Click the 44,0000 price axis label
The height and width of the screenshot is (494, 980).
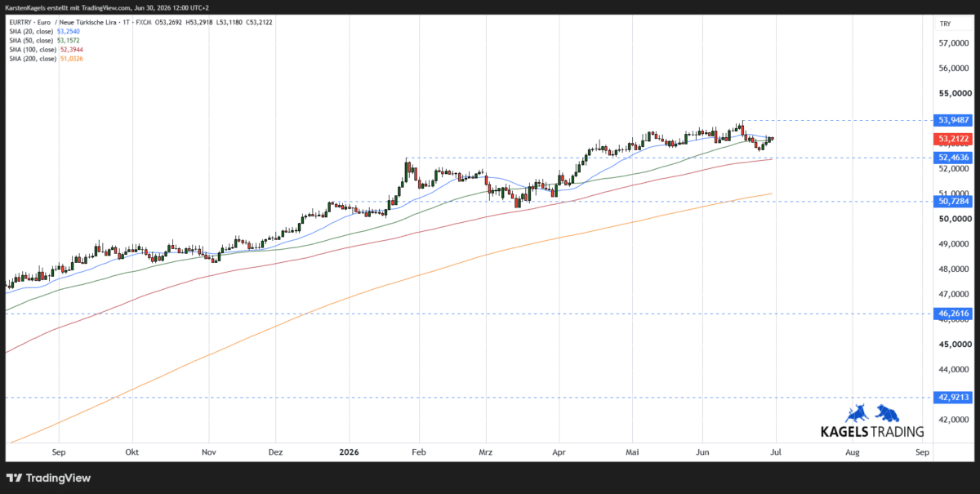tap(954, 370)
